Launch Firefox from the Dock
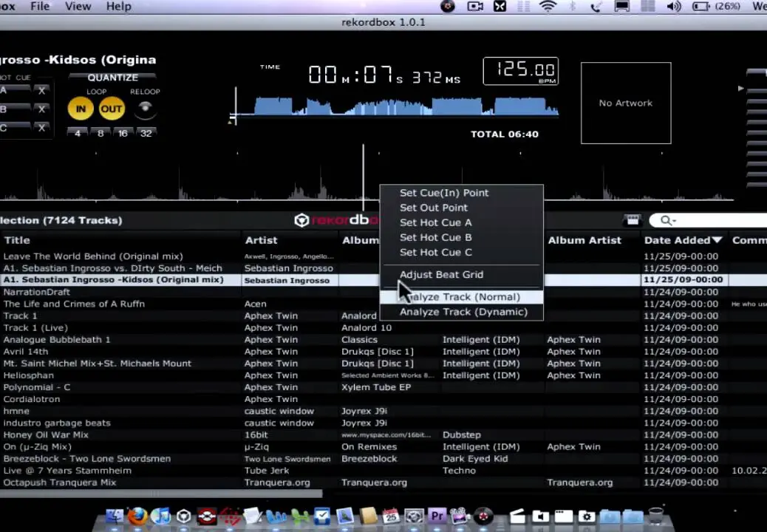 pyautogui.click(x=137, y=516)
